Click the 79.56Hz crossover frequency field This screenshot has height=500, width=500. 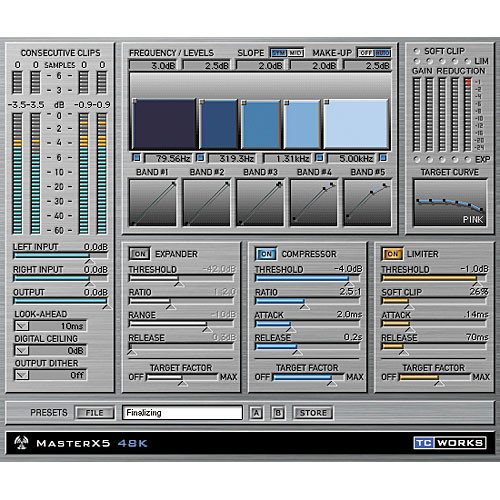coord(169,158)
